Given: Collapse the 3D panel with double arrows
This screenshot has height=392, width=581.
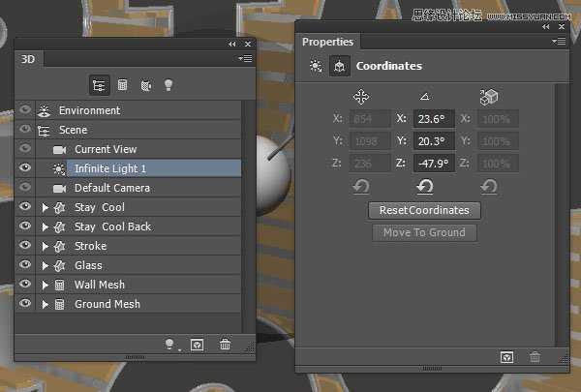Looking at the screenshot, I should point(232,45).
